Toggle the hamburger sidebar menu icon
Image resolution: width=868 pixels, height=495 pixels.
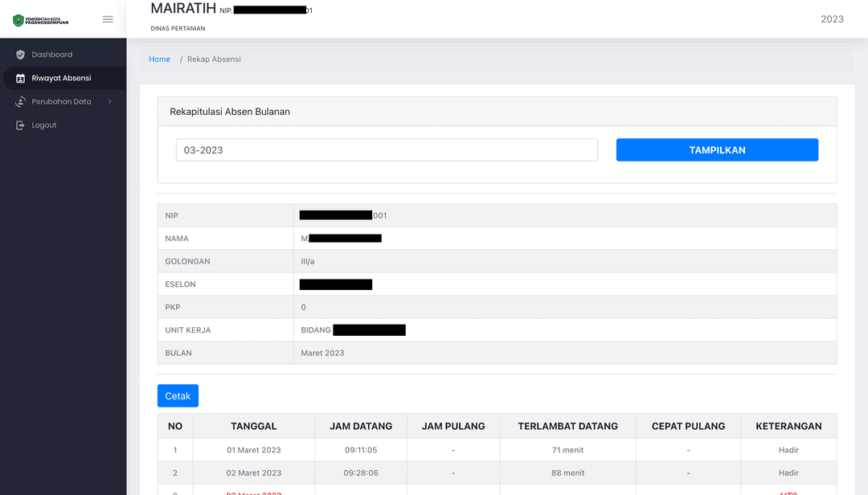click(108, 19)
